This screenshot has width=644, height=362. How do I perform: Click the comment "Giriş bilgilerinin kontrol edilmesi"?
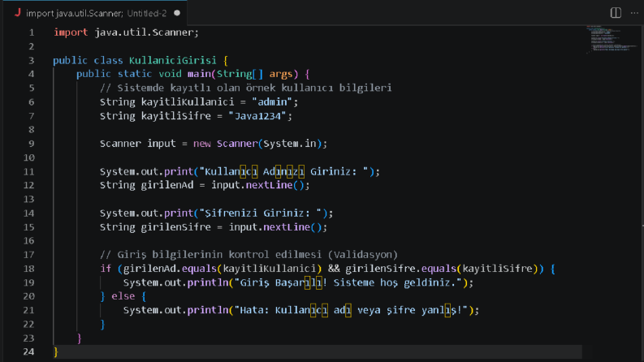click(219, 255)
